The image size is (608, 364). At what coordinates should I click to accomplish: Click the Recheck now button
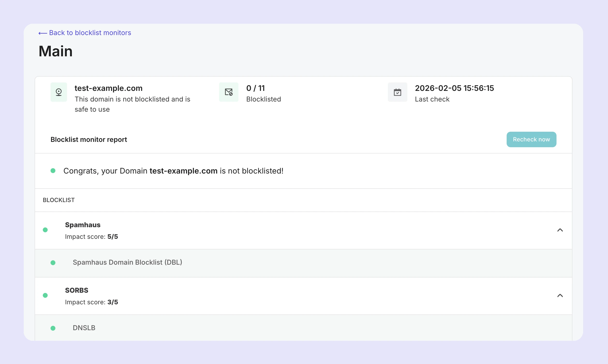tap(531, 139)
